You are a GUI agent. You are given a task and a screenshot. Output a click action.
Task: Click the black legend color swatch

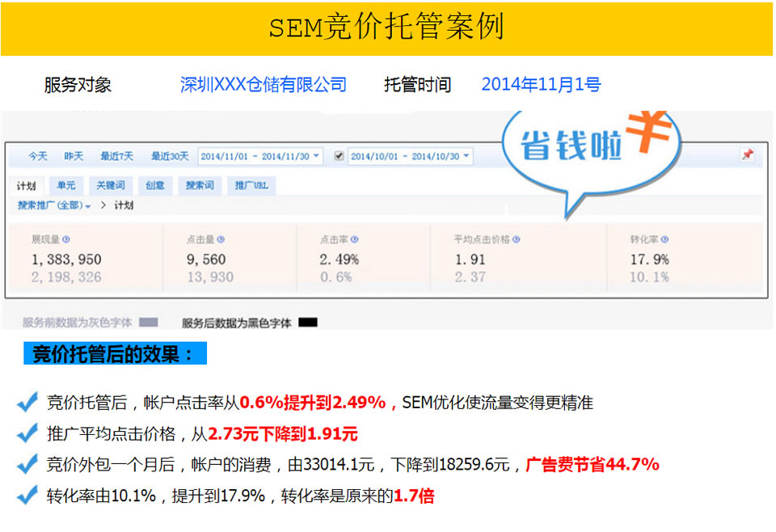[x=307, y=323]
